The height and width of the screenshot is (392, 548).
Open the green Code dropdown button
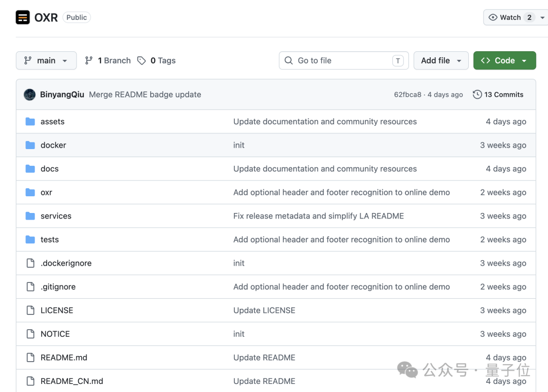coord(505,60)
